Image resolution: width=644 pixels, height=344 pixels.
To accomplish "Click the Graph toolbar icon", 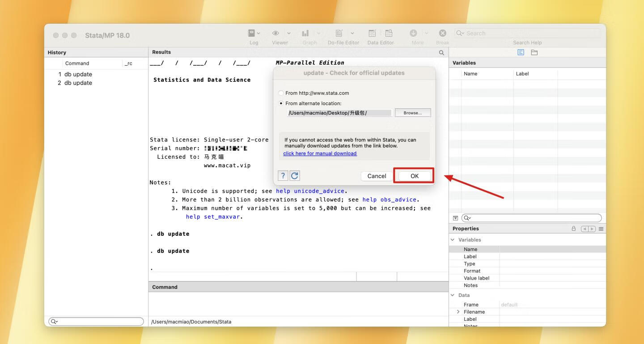I will [305, 33].
